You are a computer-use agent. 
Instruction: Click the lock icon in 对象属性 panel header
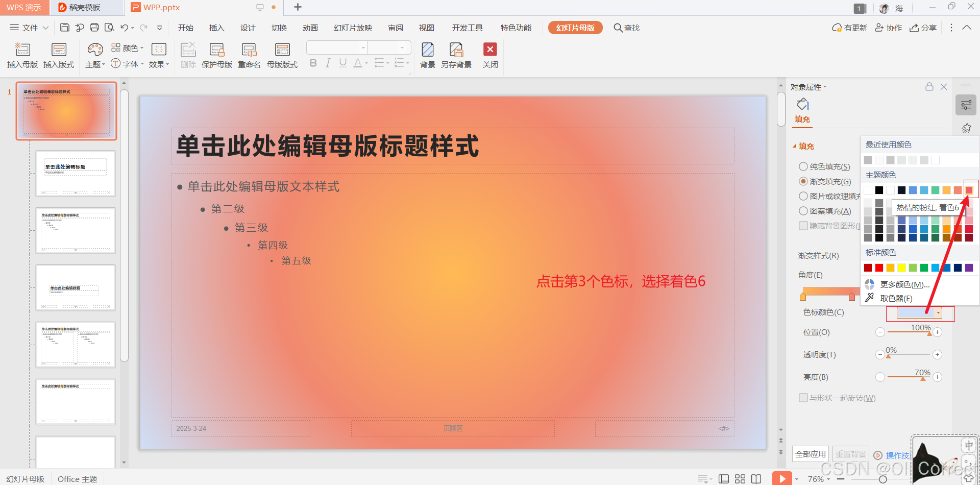[929, 87]
